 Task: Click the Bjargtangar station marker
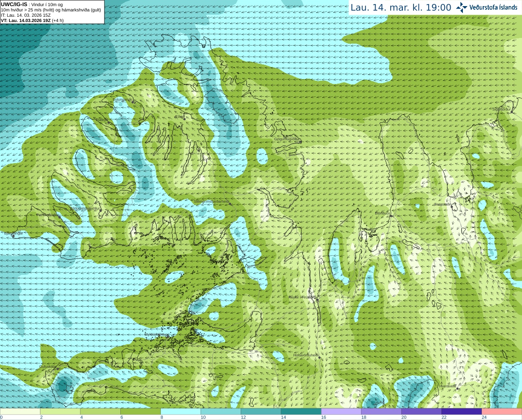click(13, 236)
